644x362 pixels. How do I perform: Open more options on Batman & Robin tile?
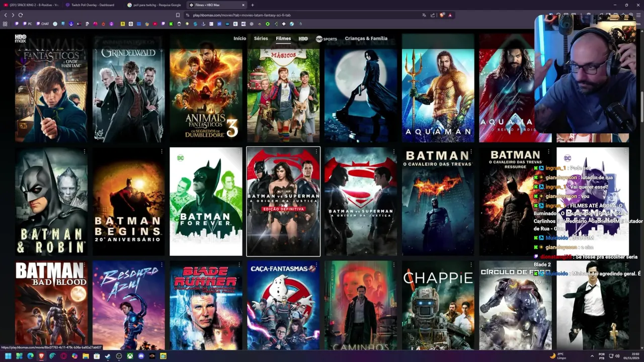[x=85, y=151]
